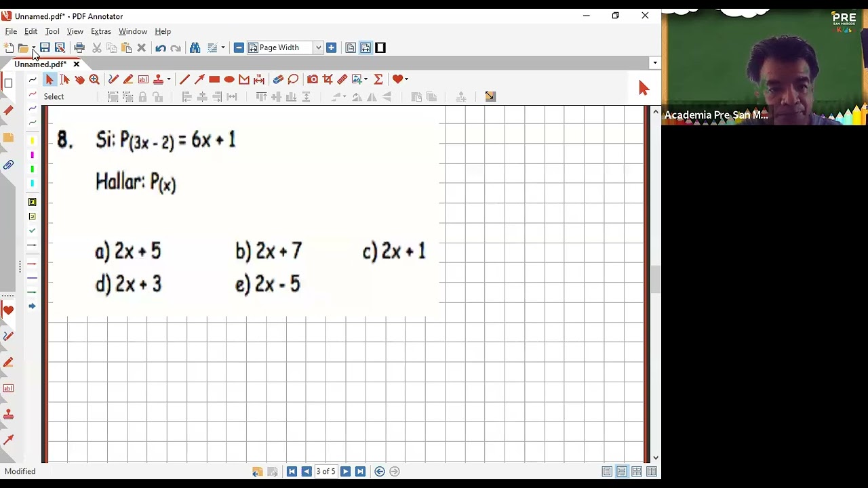Open the Help menu

pos(163,31)
